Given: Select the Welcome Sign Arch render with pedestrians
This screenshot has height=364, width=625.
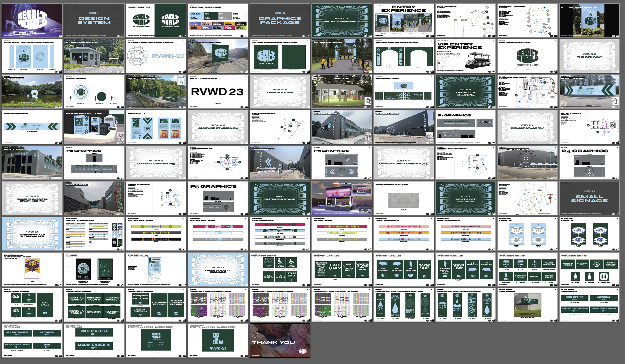Looking at the screenshot, I should tap(342, 56).
